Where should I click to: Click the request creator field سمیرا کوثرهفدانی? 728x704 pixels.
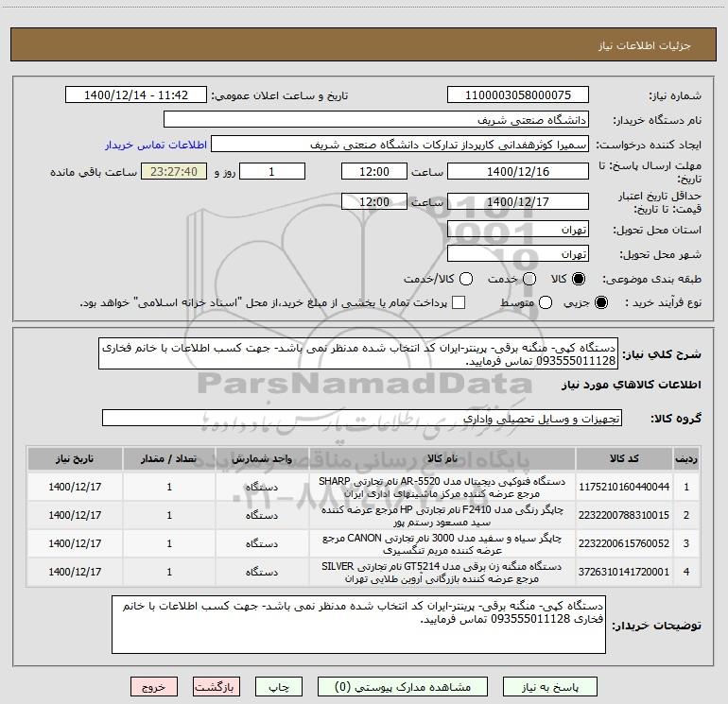(400, 145)
